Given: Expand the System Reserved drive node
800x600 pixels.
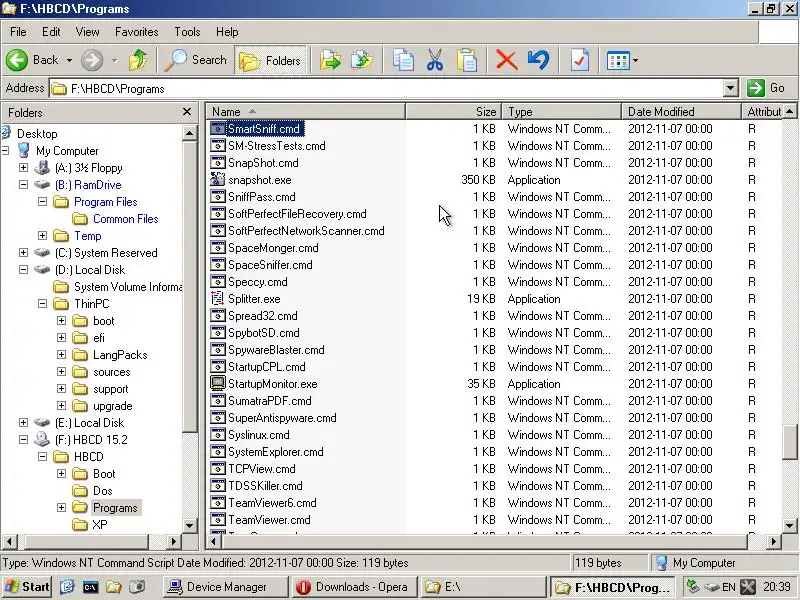Looking at the screenshot, I should (x=23, y=253).
